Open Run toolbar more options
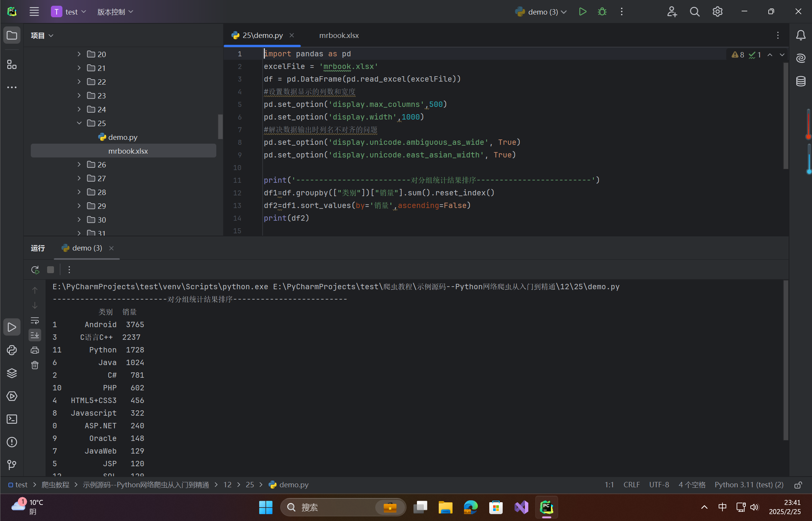Viewport: 812px width, 521px height. tap(69, 270)
